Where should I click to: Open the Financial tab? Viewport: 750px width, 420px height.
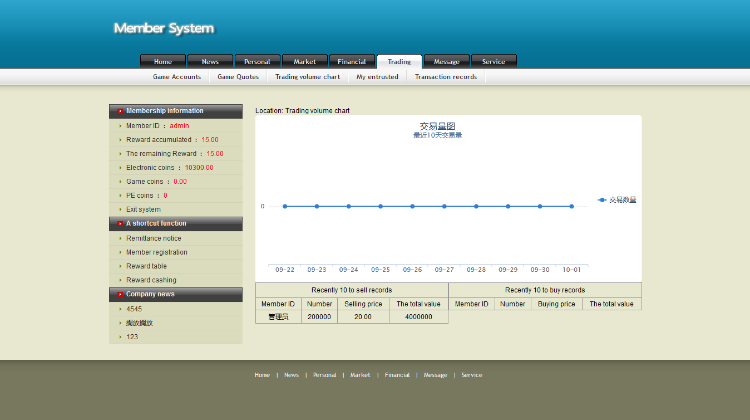[x=351, y=62]
